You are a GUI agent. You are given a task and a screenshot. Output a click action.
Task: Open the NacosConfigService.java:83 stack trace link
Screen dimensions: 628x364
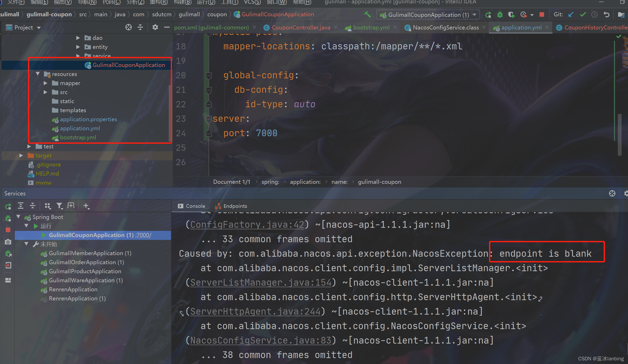point(261,340)
